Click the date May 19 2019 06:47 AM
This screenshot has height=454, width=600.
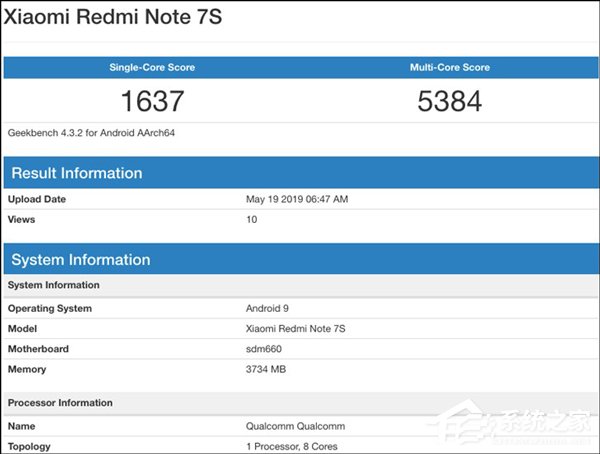[297, 199]
